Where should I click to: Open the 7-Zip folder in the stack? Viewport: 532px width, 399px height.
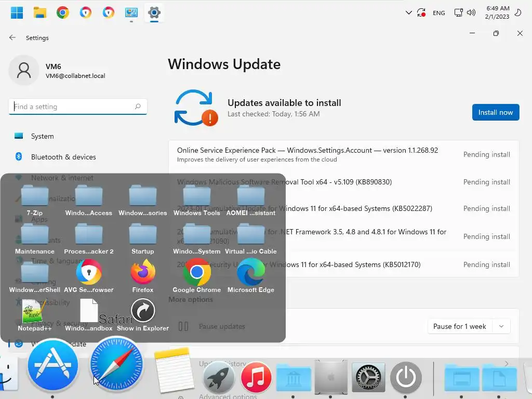35,200
